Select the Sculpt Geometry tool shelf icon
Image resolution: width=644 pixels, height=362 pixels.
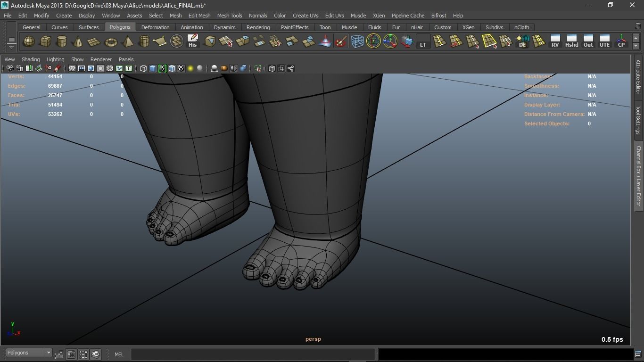(341, 41)
